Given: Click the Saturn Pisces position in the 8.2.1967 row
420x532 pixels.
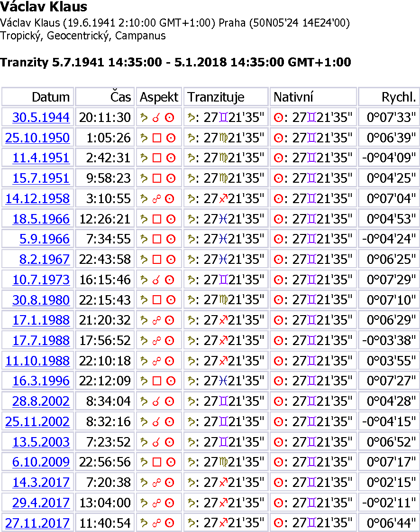Looking at the screenshot, I should click(x=226, y=259).
